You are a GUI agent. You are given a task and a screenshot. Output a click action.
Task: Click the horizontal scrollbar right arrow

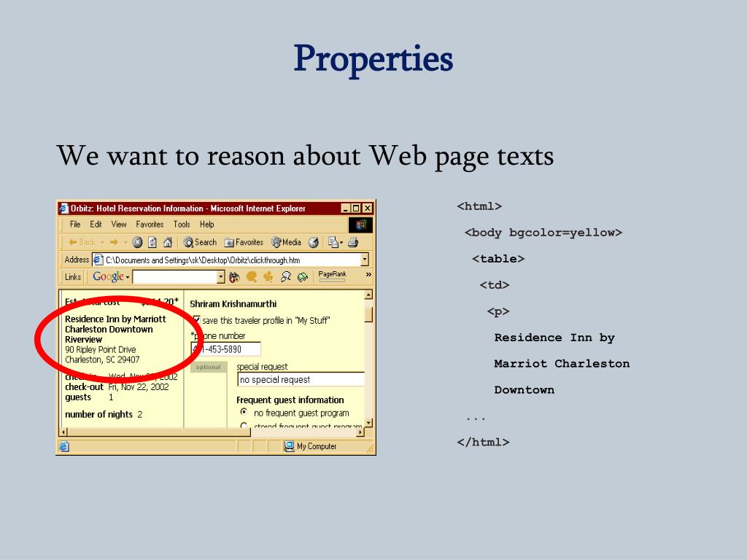(x=360, y=432)
